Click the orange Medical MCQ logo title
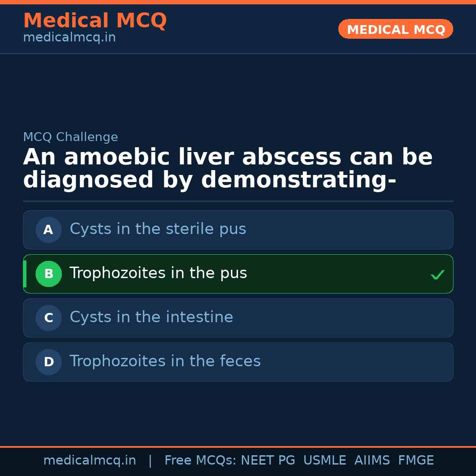476x476 pixels. [x=95, y=21]
